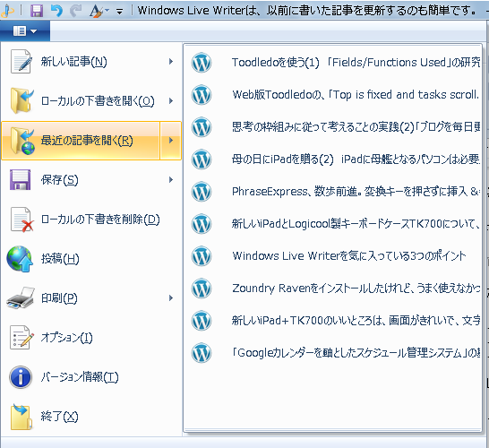The width and height of the screenshot is (489, 448).
Task: Click the ローカルの下書きを開く folder icon
Action: pyautogui.click(x=21, y=100)
